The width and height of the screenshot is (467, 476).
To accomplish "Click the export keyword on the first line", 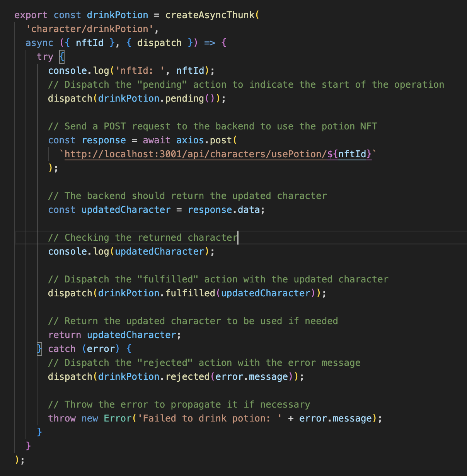I will tap(31, 15).
